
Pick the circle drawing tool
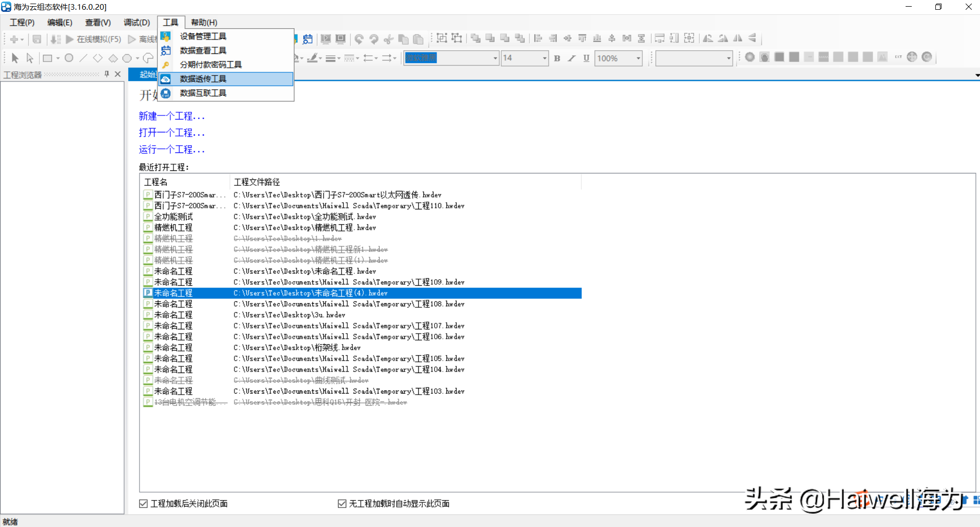tap(69, 58)
